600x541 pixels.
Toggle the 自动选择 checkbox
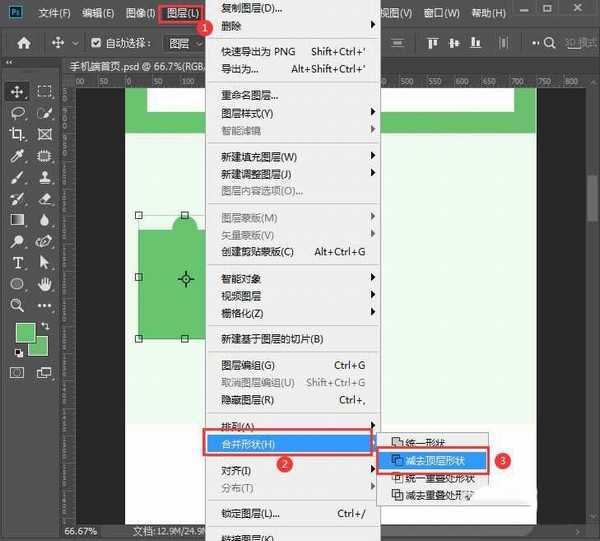click(x=96, y=43)
